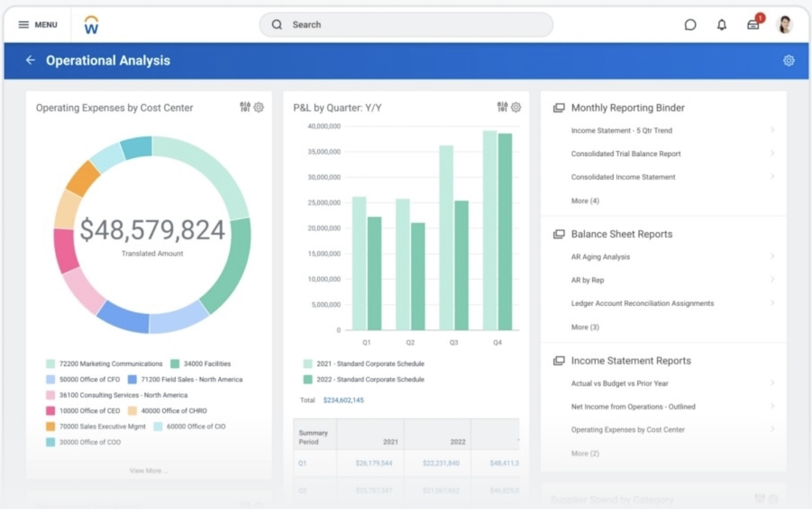
Task: Open Actual vs Budget vs Prior Year
Action: pos(619,383)
